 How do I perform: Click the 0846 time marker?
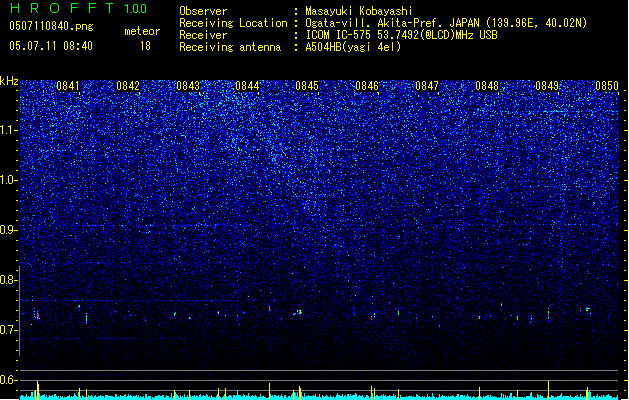(x=367, y=86)
